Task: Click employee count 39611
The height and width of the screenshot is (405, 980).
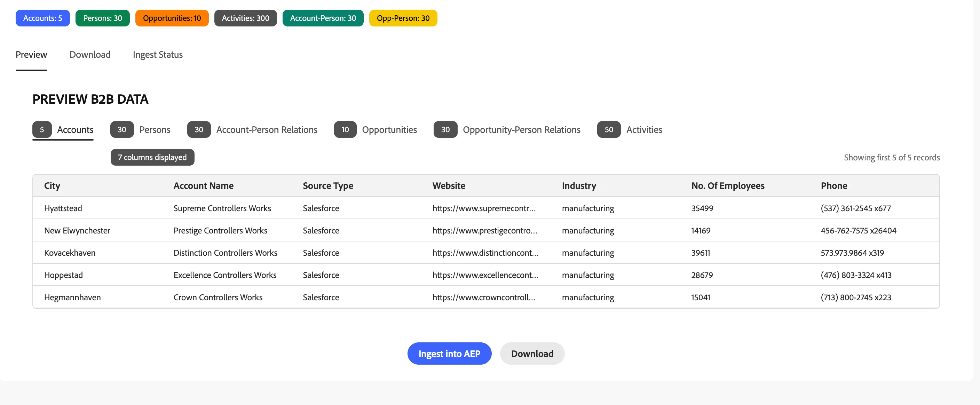Action: (x=701, y=253)
